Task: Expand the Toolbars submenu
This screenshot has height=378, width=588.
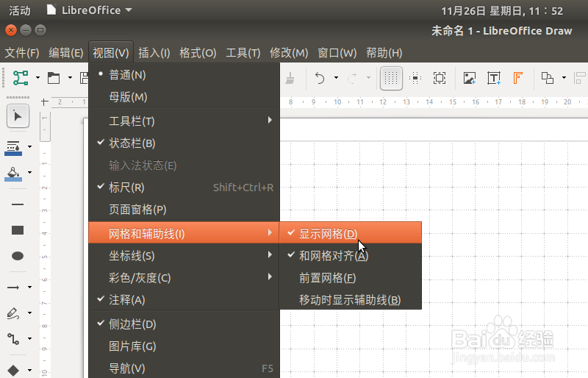Action: (x=184, y=121)
